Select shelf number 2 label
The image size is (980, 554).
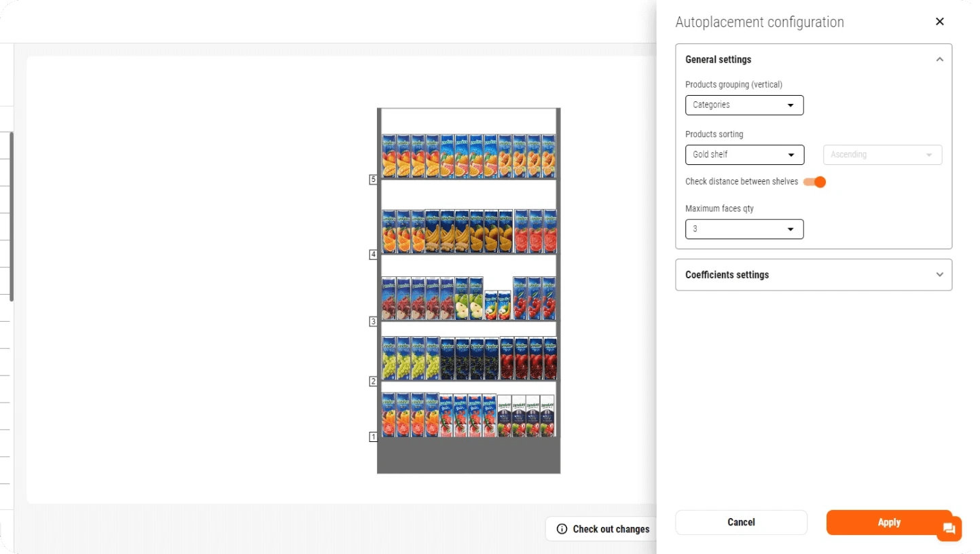click(373, 382)
